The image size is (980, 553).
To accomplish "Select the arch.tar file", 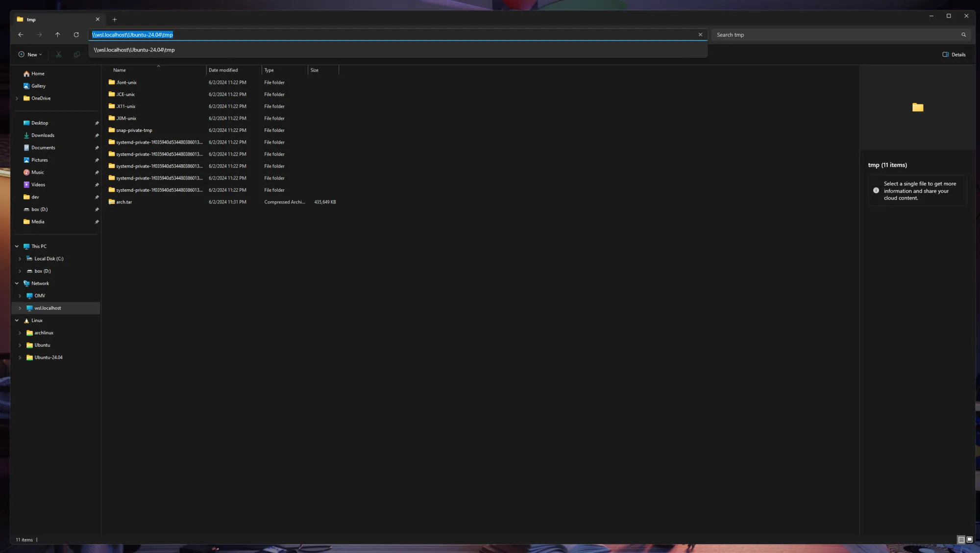I will coord(124,202).
